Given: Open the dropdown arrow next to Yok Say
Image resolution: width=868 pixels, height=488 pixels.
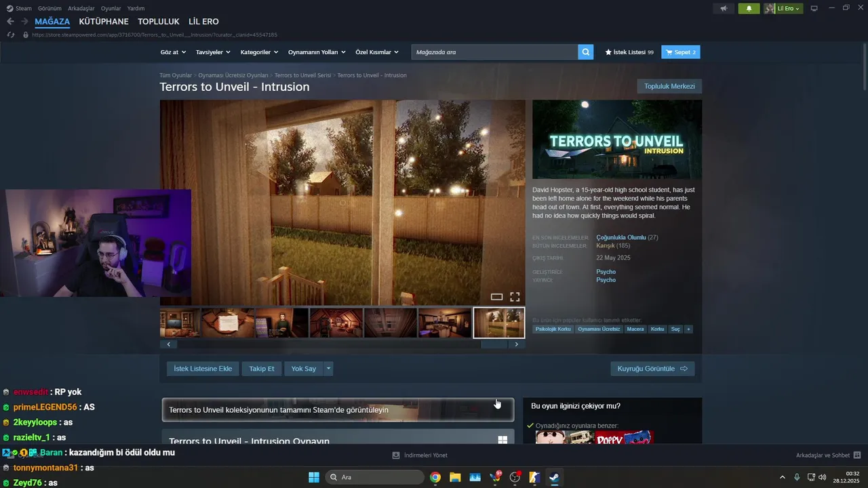Looking at the screenshot, I should tap(329, 369).
